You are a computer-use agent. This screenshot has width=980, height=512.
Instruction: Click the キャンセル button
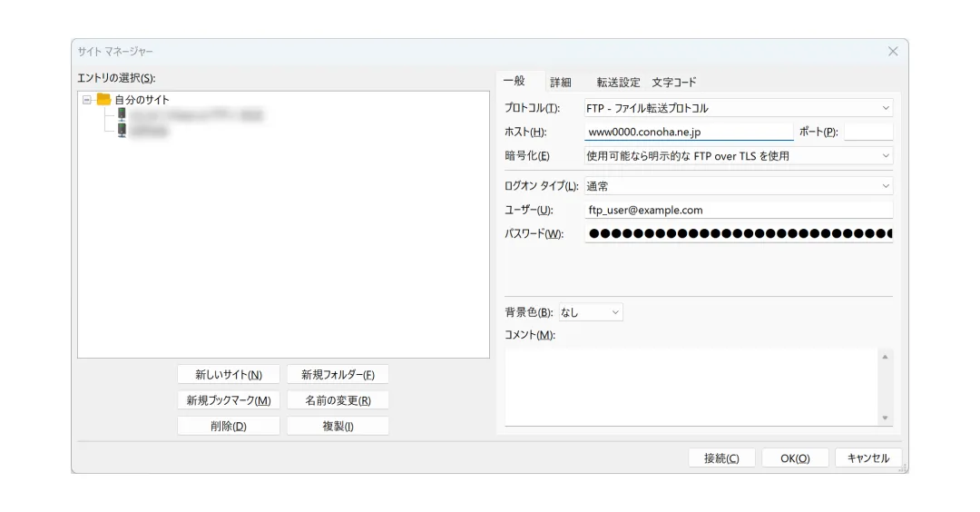pos(868,458)
